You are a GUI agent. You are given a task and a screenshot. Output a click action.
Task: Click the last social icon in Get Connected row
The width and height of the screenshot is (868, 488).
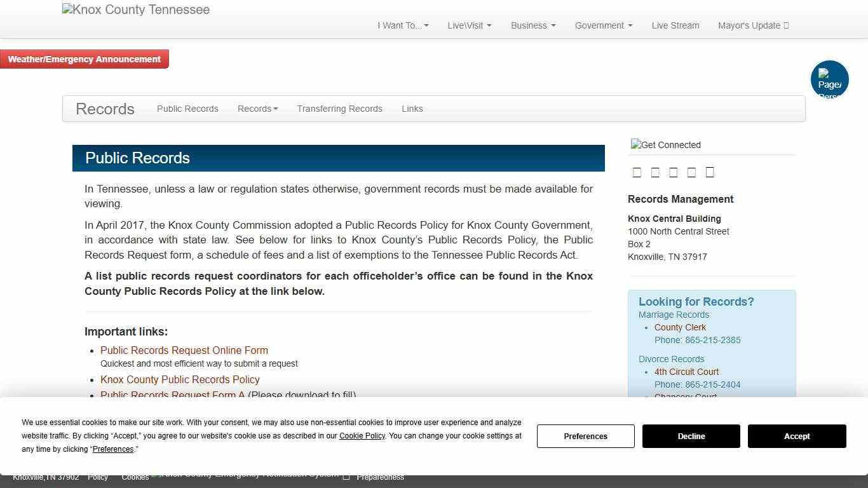tap(710, 172)
